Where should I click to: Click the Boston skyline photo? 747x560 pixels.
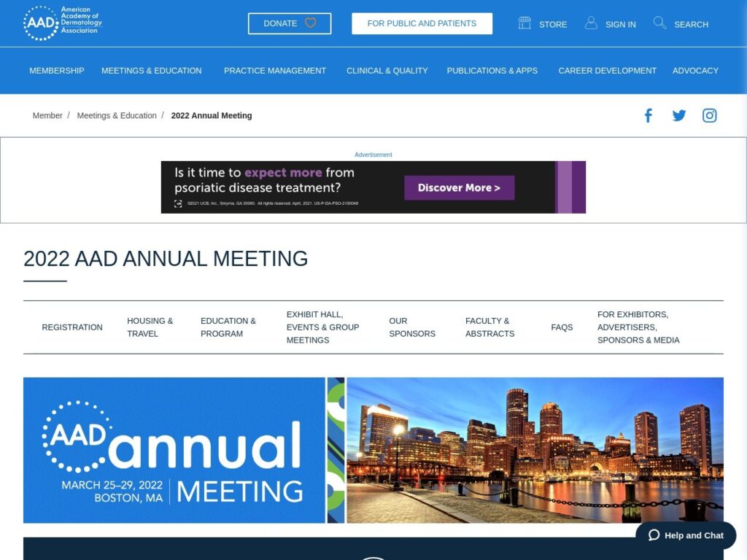pyautogui.click(x=535, y=450)
